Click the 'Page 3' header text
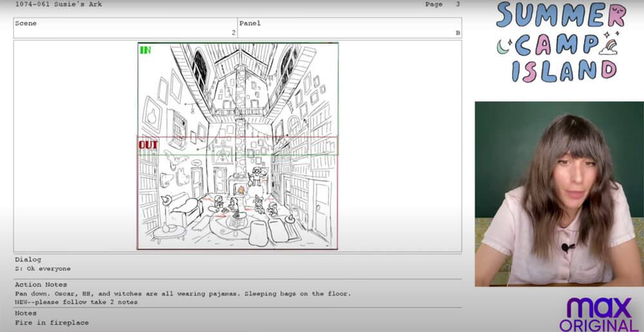This screenshot has height=332, width=644. [x=442, y=5]
